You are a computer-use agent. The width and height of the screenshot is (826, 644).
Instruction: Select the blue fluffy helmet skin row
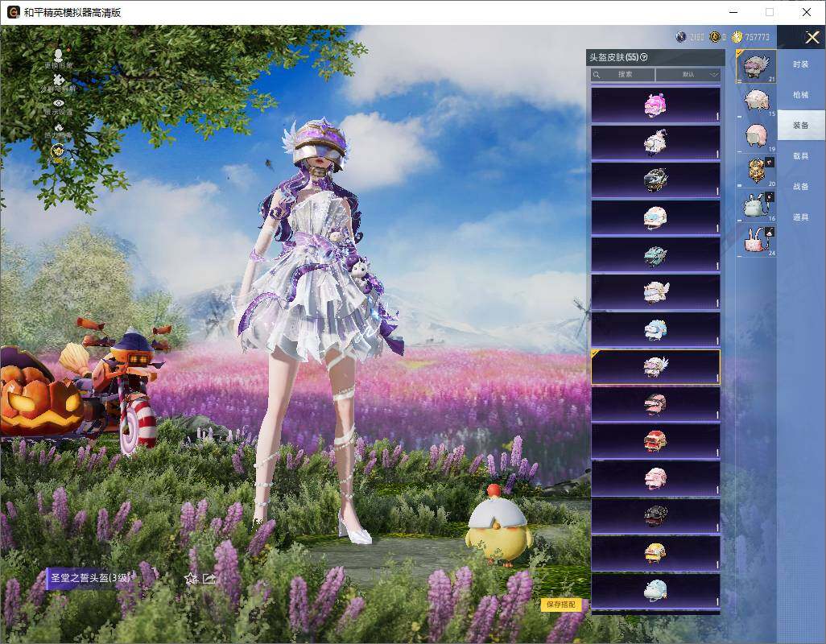pos(655,329)
